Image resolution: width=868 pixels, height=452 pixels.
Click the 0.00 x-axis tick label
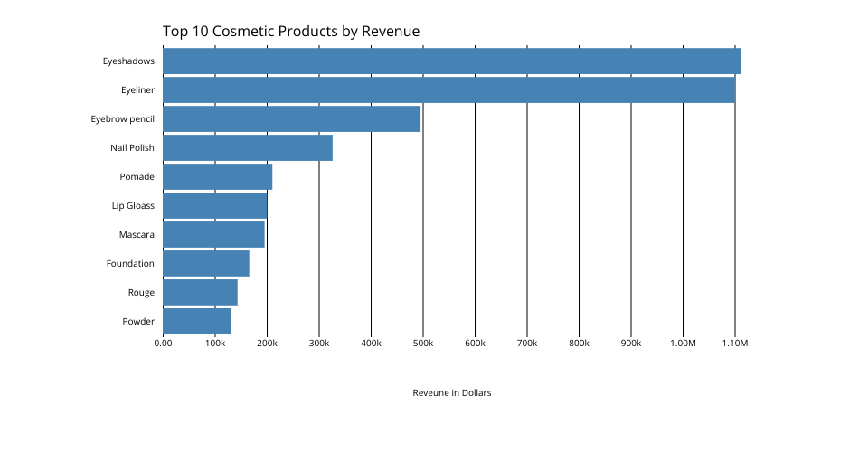point(163,344)
